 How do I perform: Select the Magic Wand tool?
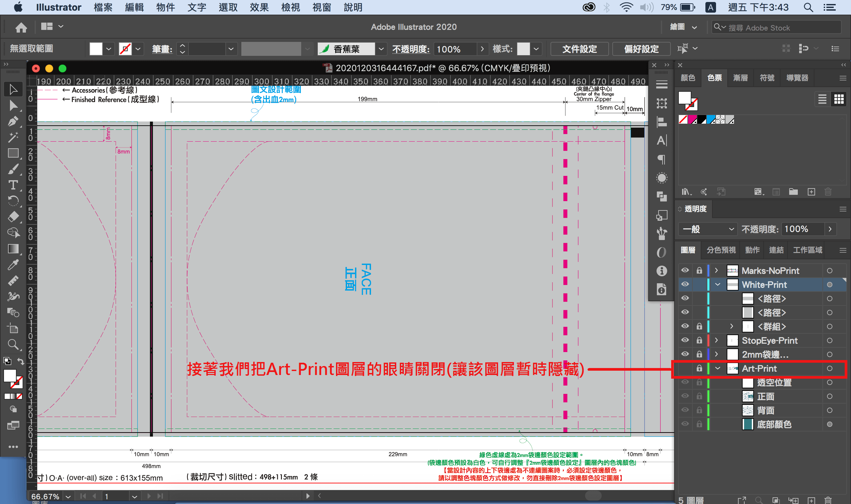[13, 137]
